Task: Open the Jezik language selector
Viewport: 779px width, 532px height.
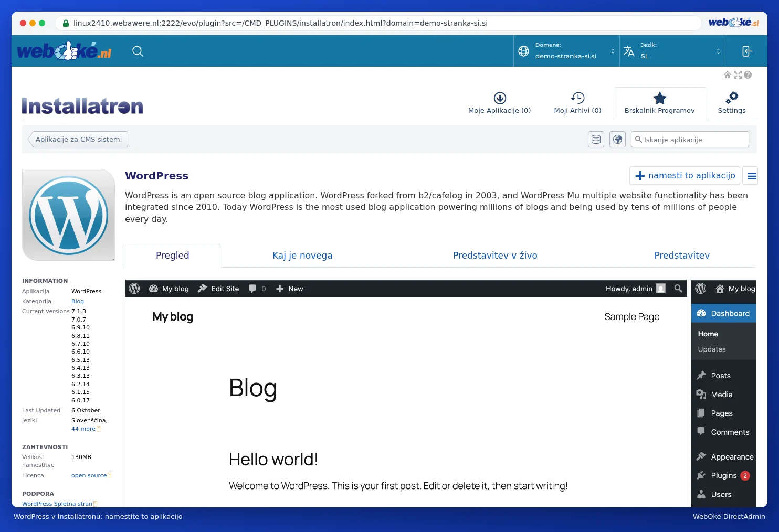Action: 672,51
